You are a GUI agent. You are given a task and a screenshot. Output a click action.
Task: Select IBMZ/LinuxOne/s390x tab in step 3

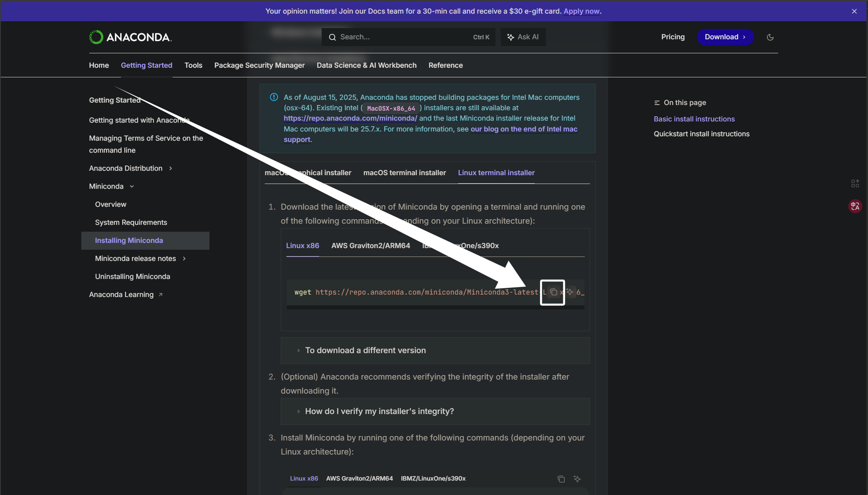[x=433, y=479]
